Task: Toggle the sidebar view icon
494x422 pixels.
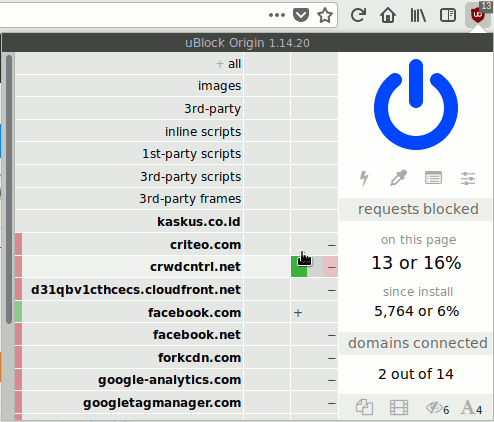Action: coord(448,15)
